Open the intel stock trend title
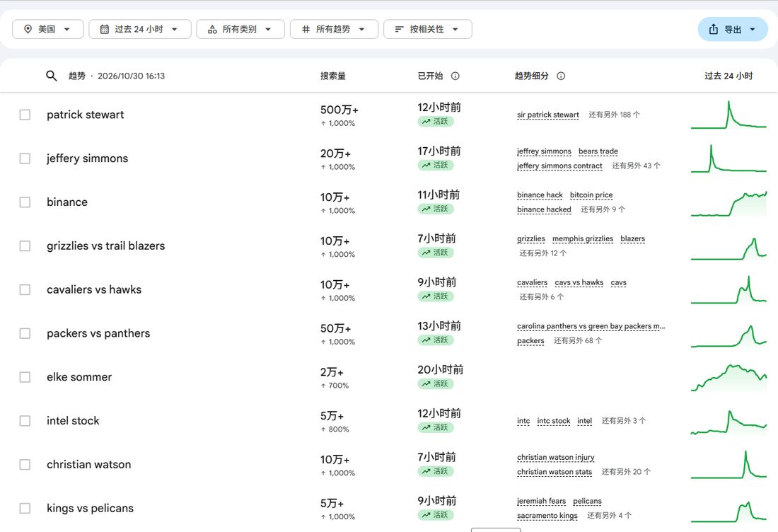The width and height of the screenshot is (778, 532). click(x=73, y=420)
